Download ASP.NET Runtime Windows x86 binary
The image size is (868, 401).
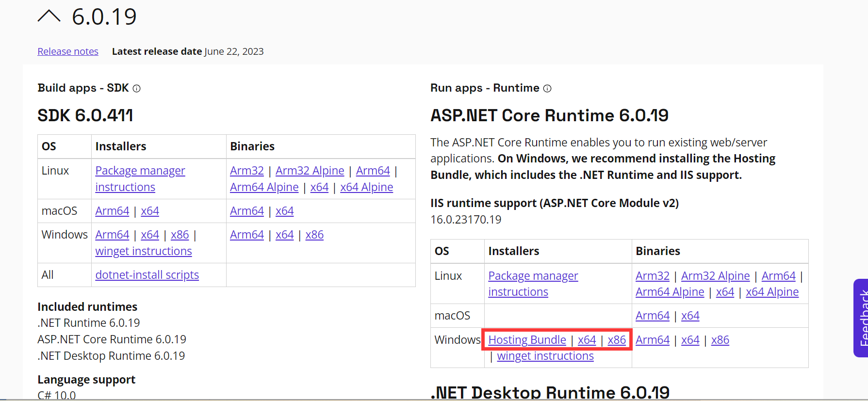click(x=720, y=340)
